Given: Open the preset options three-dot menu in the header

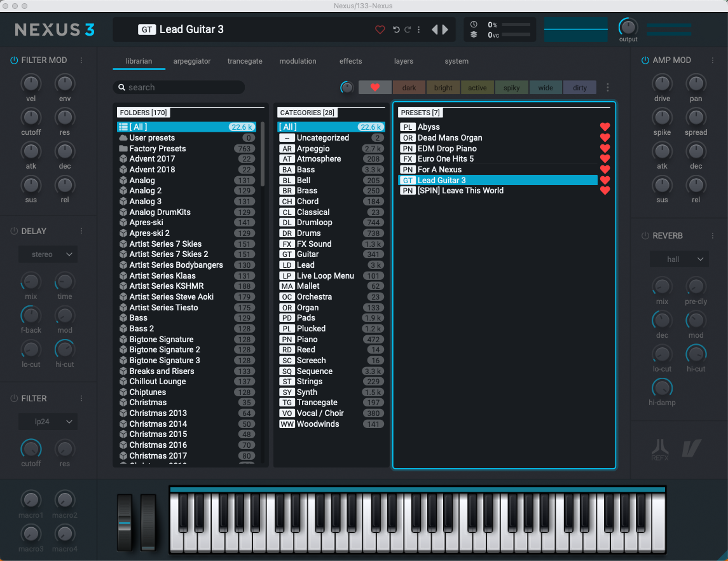Looking at the screenshot, I should (x=419, y=30).
